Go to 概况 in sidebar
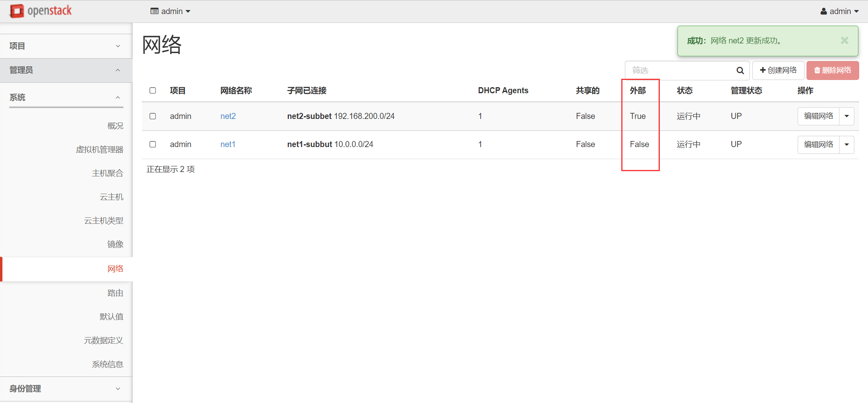The width and height of the screenshot is (868, 403). point(115,126)
